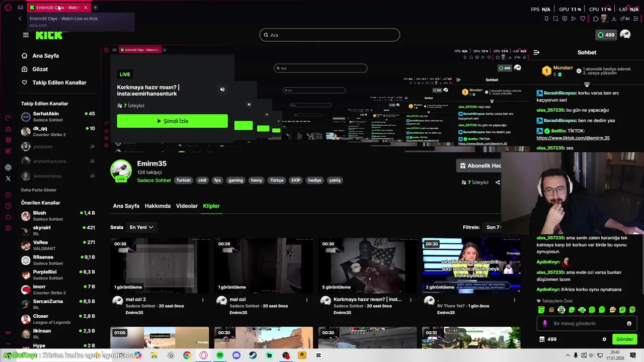Play the RV There Yet clip thumbnail
The width and height of the screenshot is (644, 362).
pyautogui.click(x=471, y=265)
